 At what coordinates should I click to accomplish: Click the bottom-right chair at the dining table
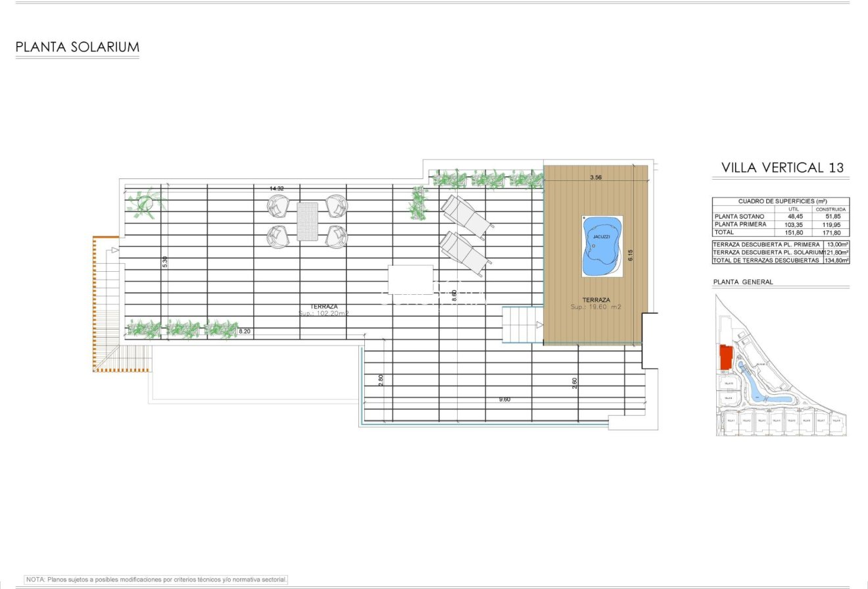click(336, 236)
